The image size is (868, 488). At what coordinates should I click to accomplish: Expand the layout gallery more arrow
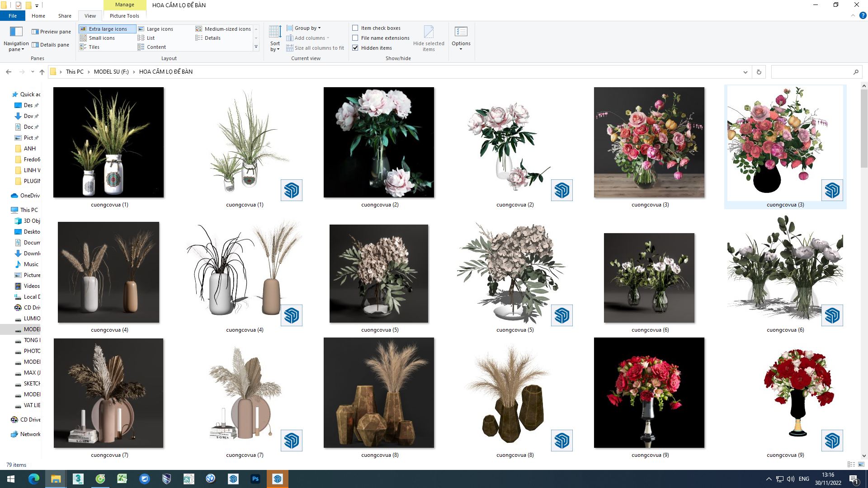pos(256,47)
